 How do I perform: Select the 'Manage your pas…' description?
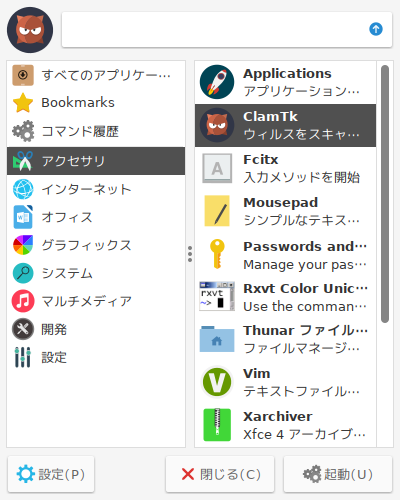pos(305,265)
